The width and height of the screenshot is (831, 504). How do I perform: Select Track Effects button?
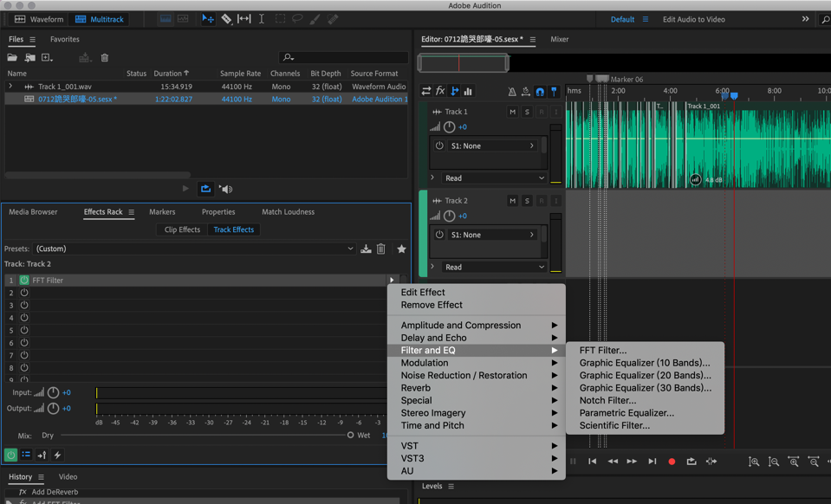pyautogui.click(x=234, y=229)
